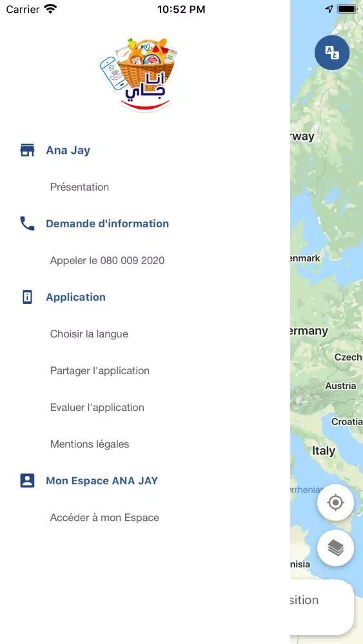Screen dimensions: 363x644
Task: Select Partager l'application
Action: click(x=100, y=370)
